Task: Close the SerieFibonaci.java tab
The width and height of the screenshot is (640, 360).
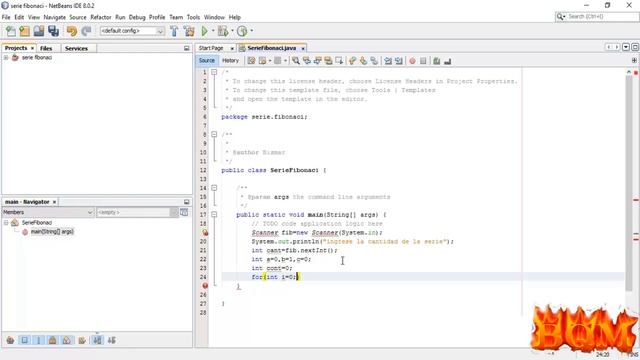Action: (x=303, y=49)
